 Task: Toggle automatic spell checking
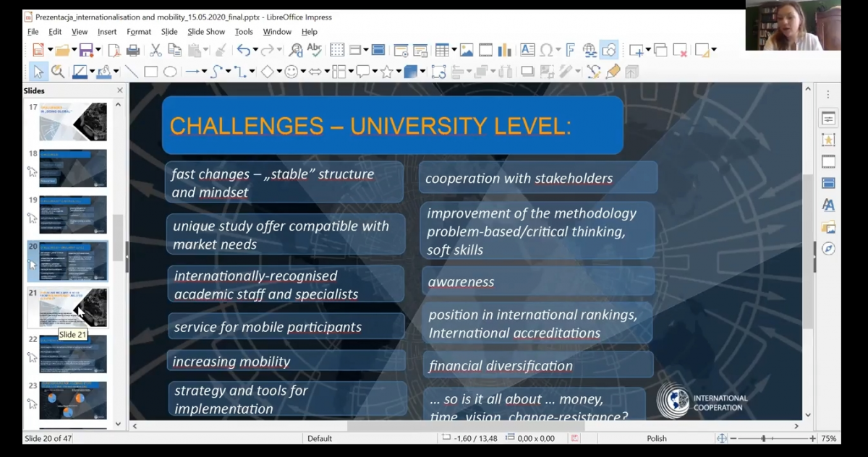click(x=315, y=50)
